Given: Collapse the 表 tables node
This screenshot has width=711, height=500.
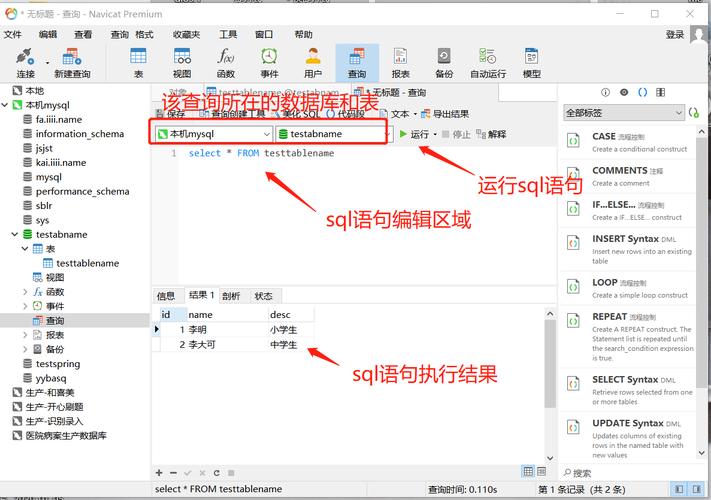Looking at the screenshot, I should point(25,249).
